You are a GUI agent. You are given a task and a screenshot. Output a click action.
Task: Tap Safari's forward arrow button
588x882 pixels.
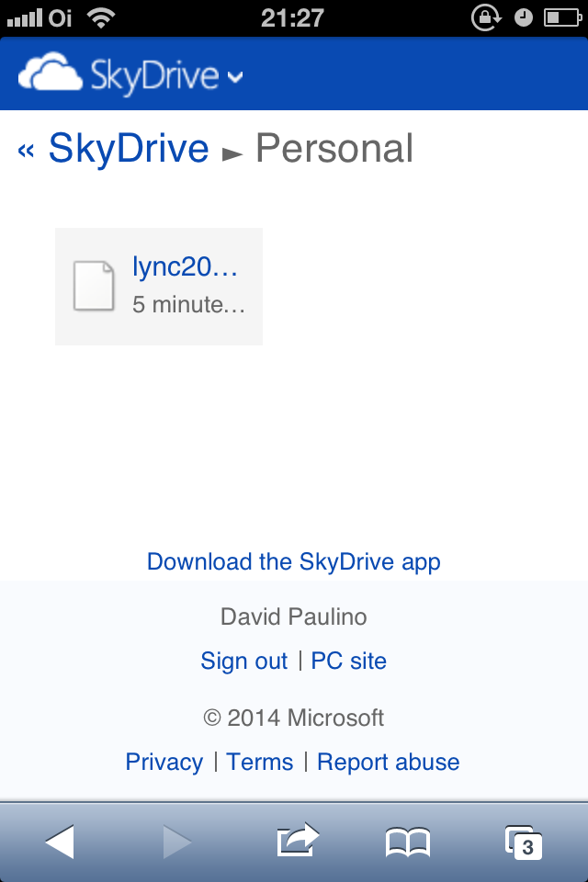pyautogui.click(x=177, y=842)
